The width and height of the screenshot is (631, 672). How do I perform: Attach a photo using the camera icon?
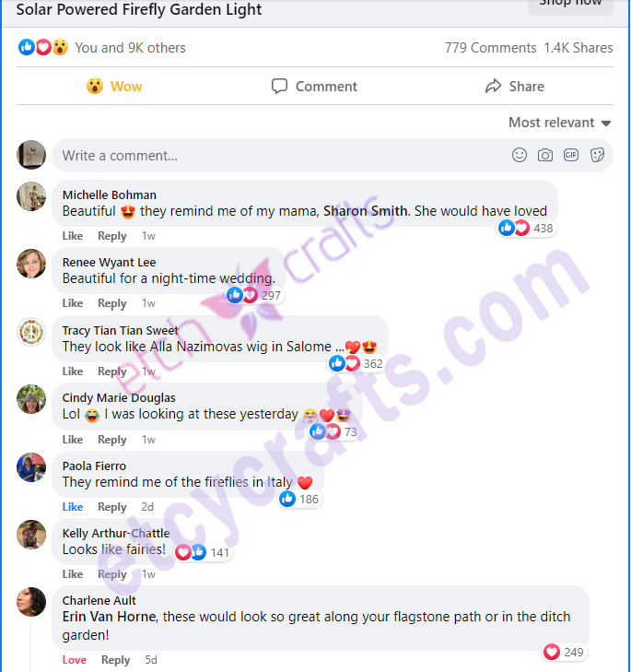coord(545,155)
